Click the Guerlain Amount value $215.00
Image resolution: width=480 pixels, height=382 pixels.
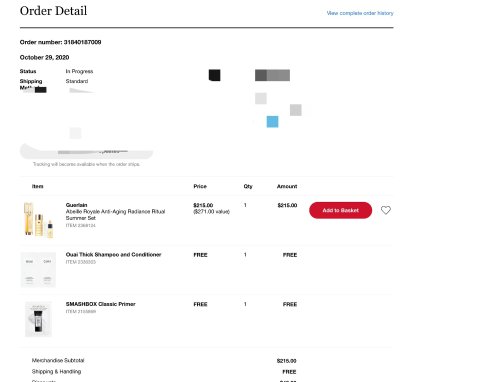[287, 205]
